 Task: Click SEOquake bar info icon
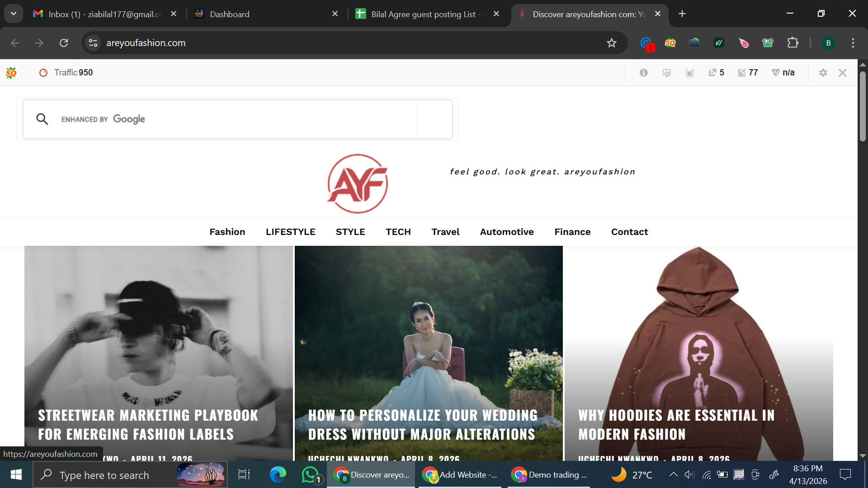point(644,73)
